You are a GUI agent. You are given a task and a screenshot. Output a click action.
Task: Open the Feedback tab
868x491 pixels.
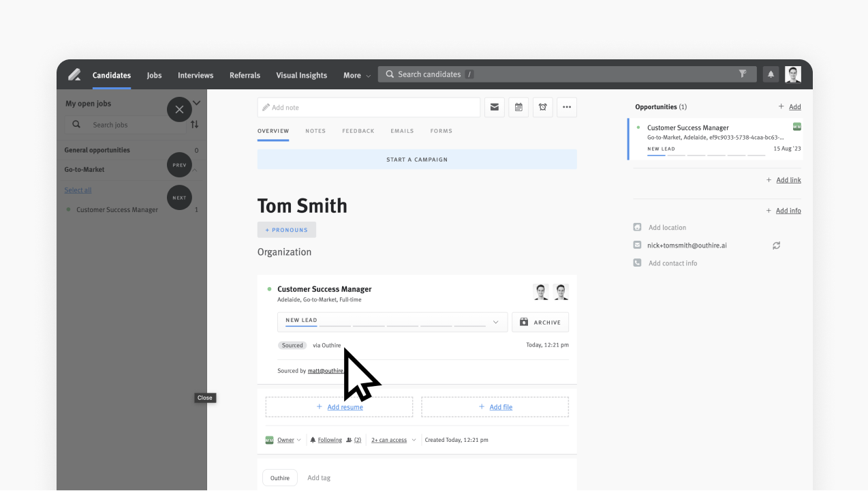358,131
